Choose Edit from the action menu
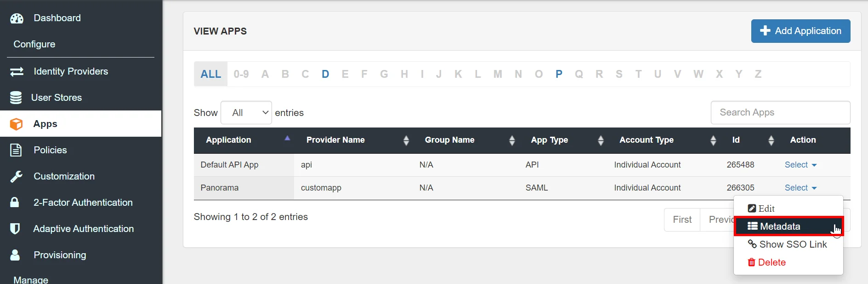Image resolution: width=868 pixels, height=284 pixels. (789, 209)
